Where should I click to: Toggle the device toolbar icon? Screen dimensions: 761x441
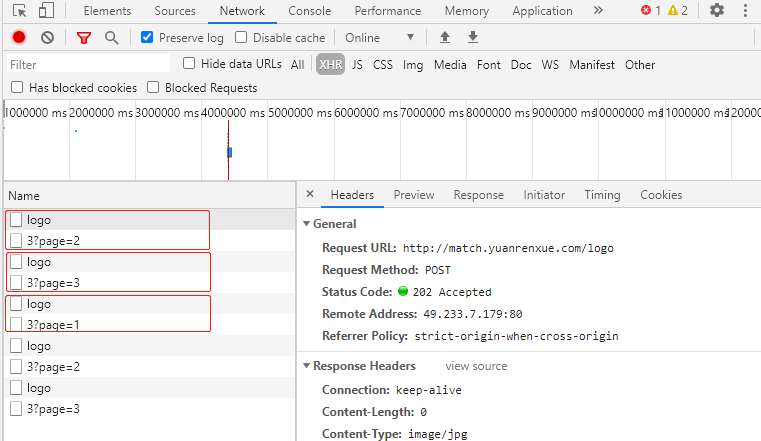pos(46,11)
